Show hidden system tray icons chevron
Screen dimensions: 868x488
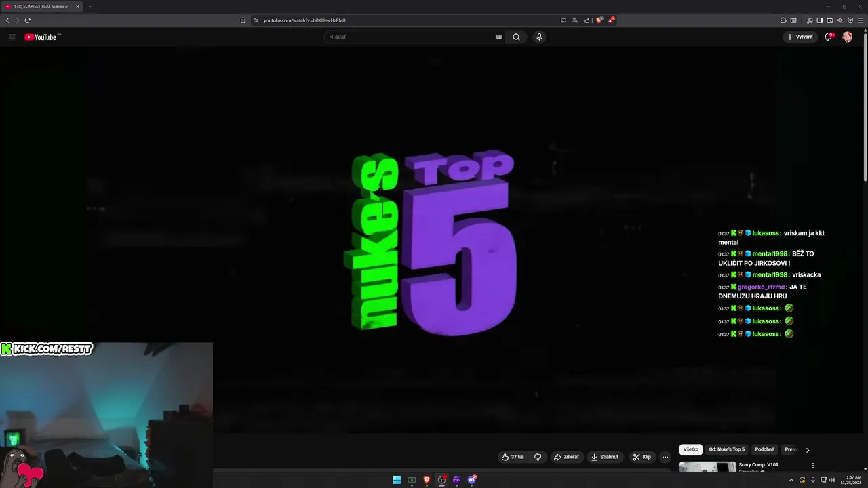pyautogui.click(x=791, y=480)
